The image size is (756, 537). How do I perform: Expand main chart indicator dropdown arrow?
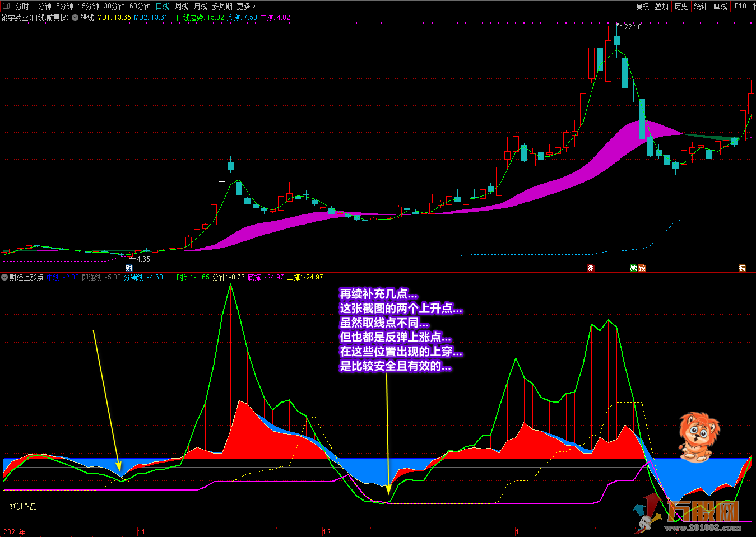[75, 17]
